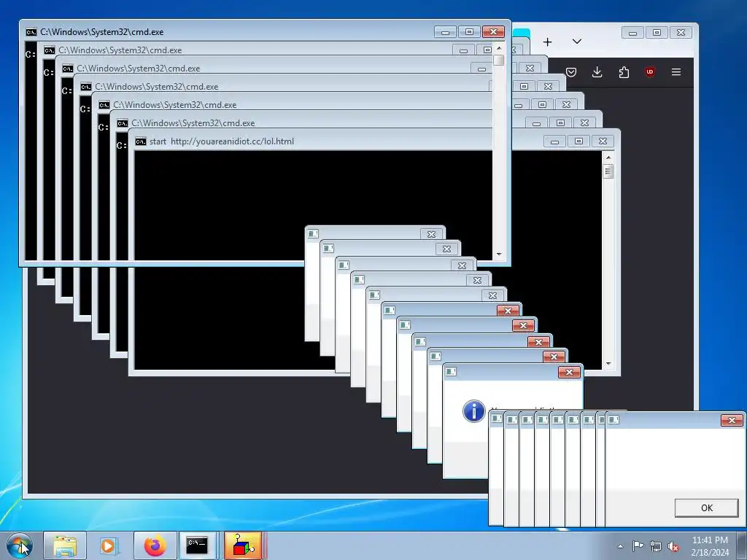The width and height of the screenshot is (747, 560).
Task: Click the uBlock Origin toolbar icon
Action: [x=650, y=72]
